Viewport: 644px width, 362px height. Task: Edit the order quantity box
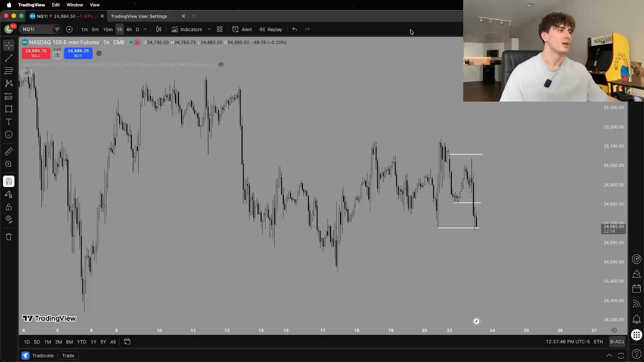pos(57,55)
